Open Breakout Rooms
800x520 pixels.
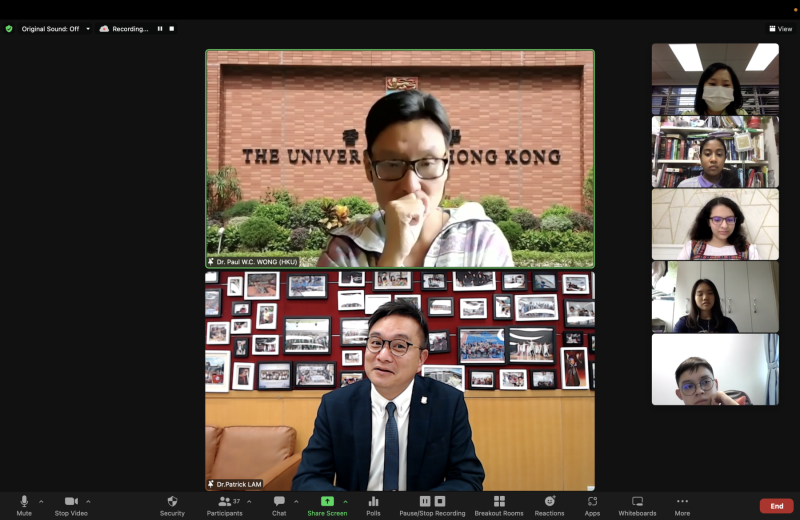coord(499,505)
